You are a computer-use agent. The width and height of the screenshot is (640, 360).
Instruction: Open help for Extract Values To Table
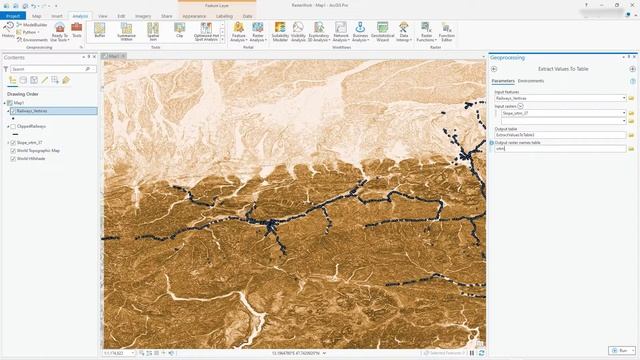click(x=632, y=81)
